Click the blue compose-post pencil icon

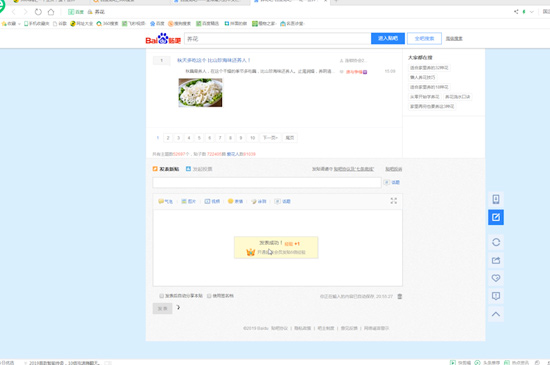[x=496, y=217]
